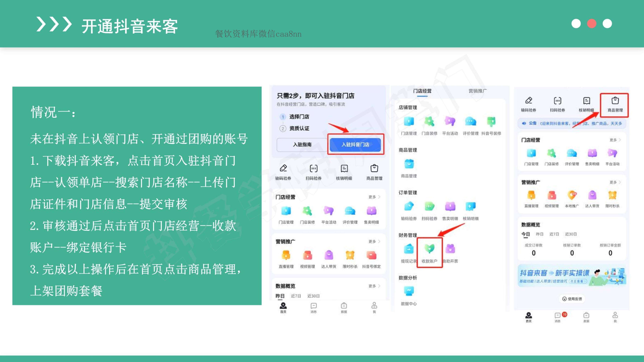Open the 公告 announcement bar
Viewport: 644px width, 362px height.
572,123
